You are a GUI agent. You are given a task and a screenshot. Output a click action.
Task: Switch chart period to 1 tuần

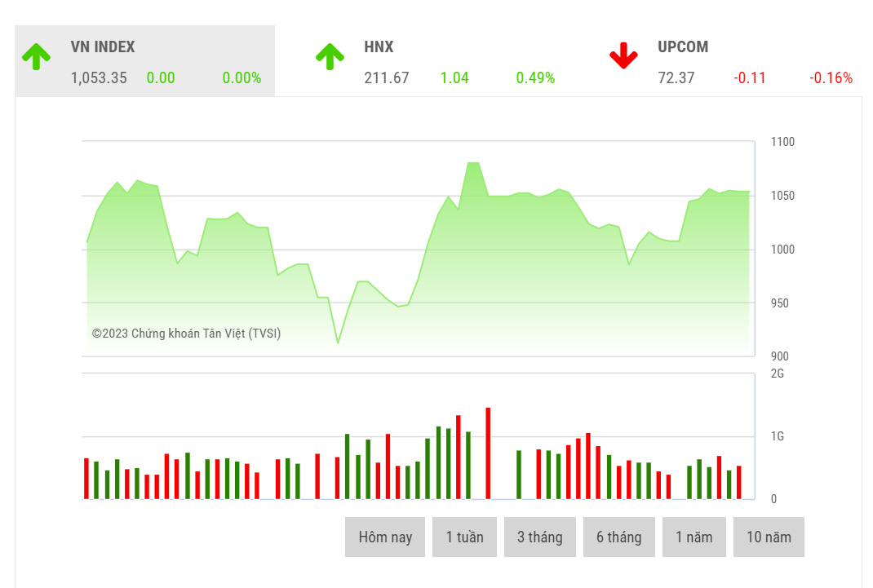(465, 537)
